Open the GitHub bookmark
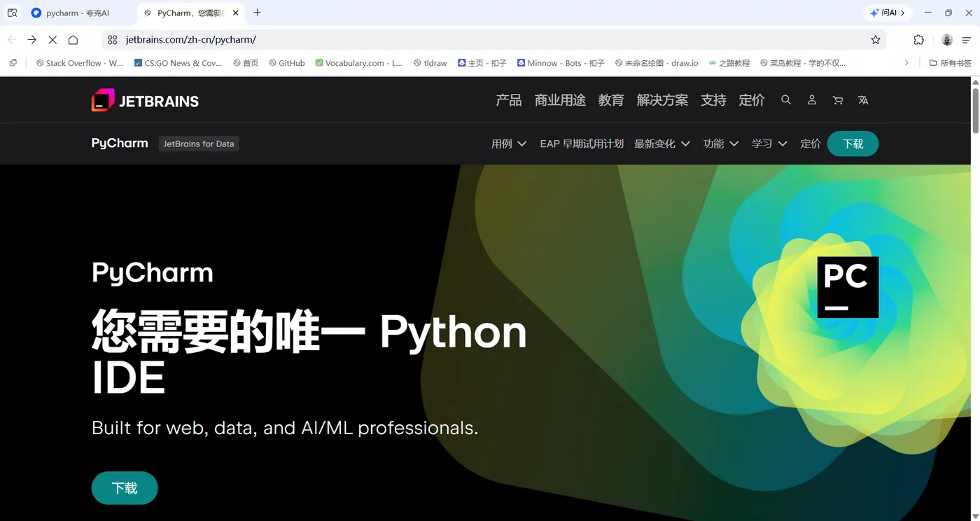 click(x=287, y=63)
